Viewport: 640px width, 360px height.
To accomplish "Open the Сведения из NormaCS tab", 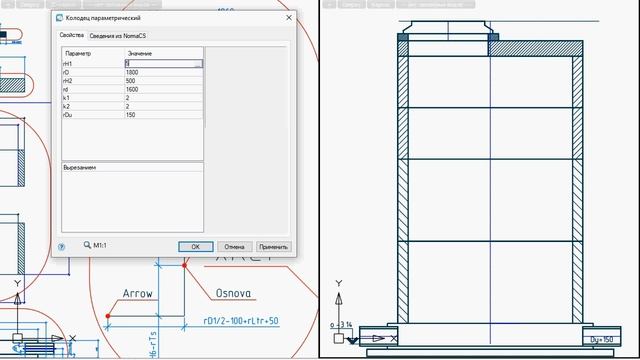I will pyautogui.click(x=118, y=36).
